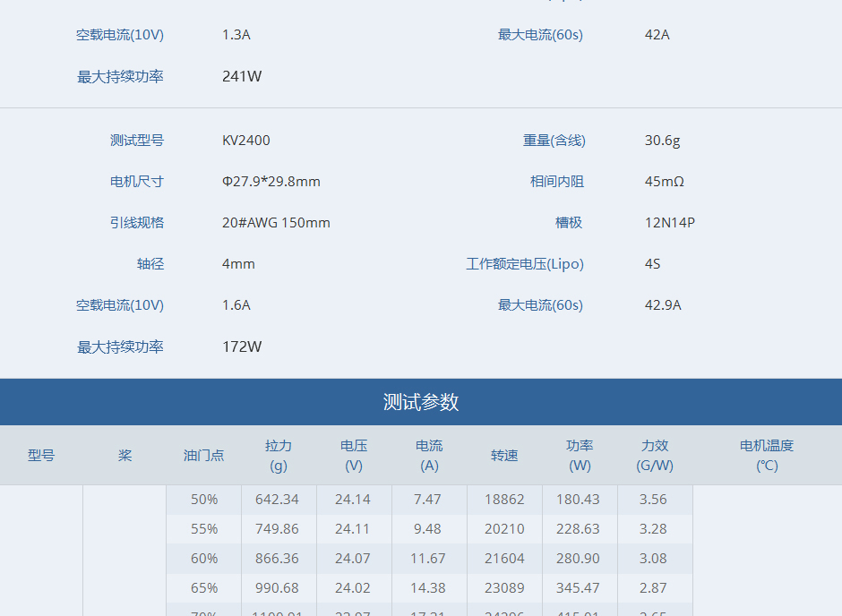Select the 21604 RPM cell

[x=504, y=559]
